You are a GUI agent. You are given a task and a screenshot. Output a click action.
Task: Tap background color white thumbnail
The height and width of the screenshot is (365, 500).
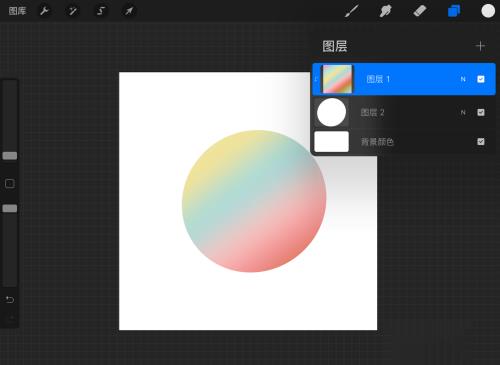332,142
